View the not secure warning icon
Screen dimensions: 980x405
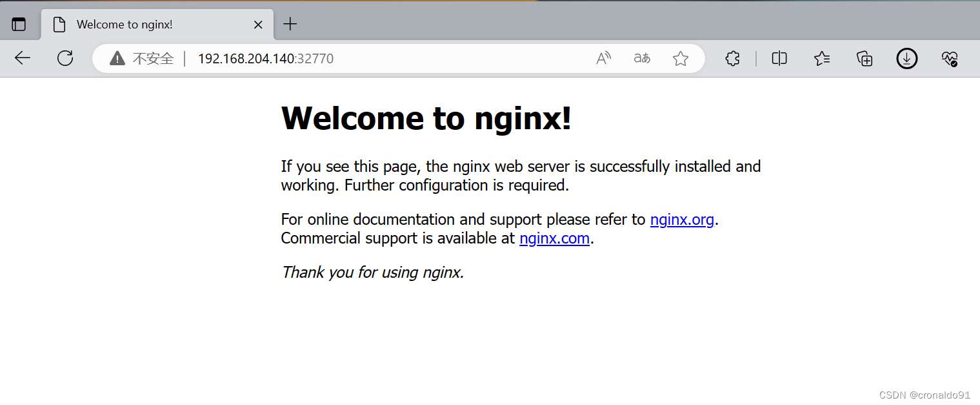pyautogui.click(x=117, y=59)
